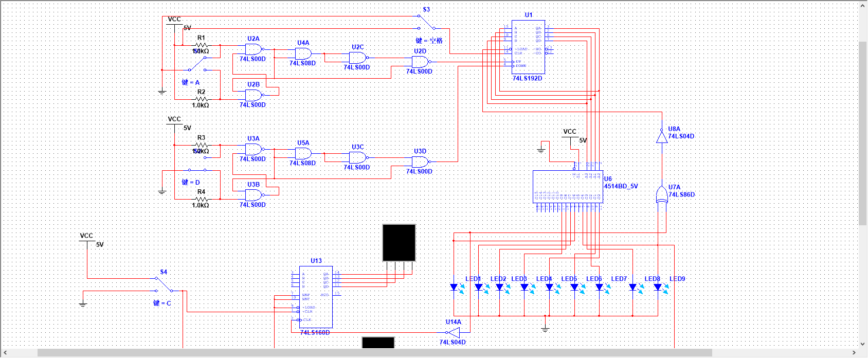Click the vertical scrollbar thumb
This screenshot has width=868, height=358.
pyautogui.click(x=863, y=133)
